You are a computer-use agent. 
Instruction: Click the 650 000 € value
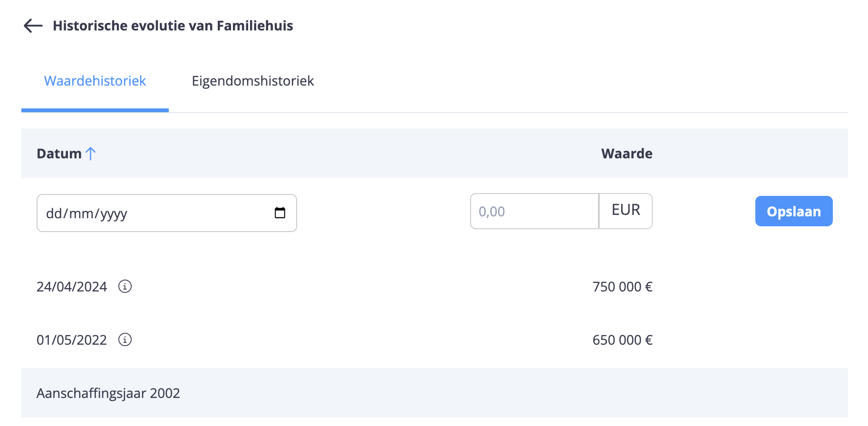click(x=622, y=340)
